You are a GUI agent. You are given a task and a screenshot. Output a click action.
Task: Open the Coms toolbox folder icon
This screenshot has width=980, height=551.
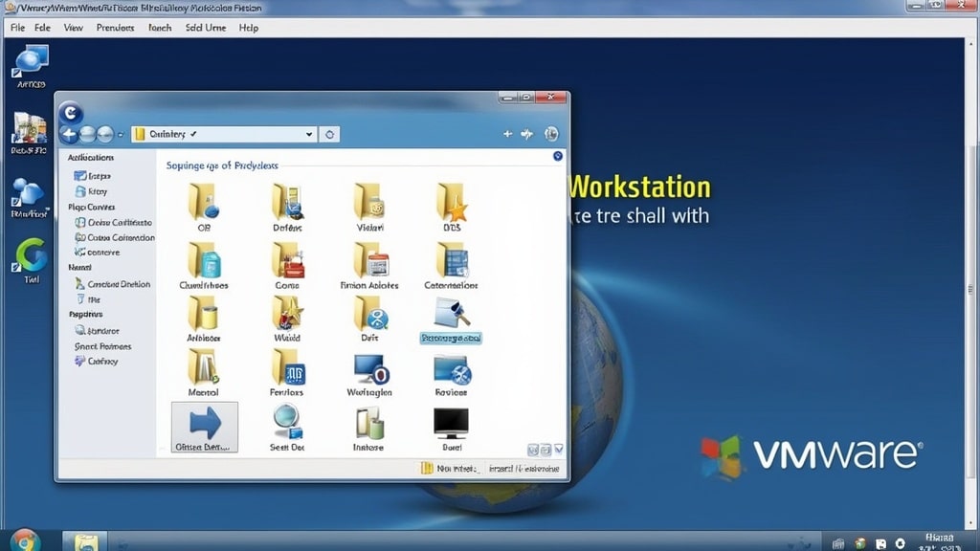287,260
